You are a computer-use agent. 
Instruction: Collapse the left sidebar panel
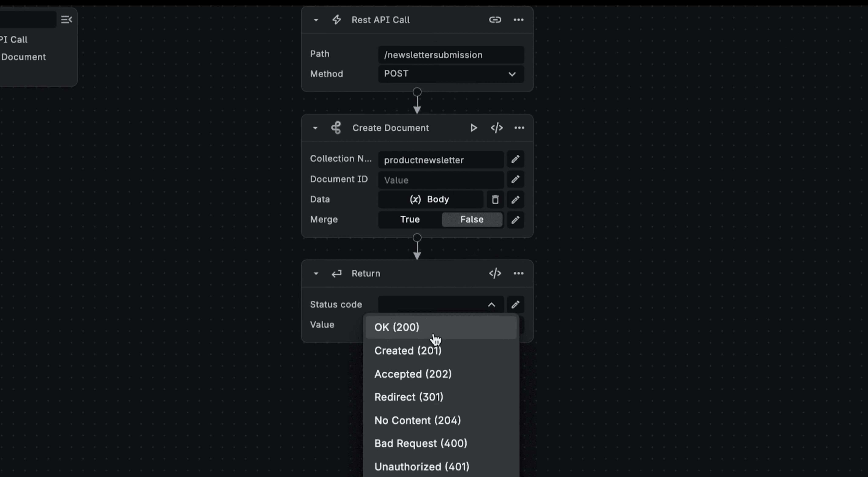[x=66, y=19]
